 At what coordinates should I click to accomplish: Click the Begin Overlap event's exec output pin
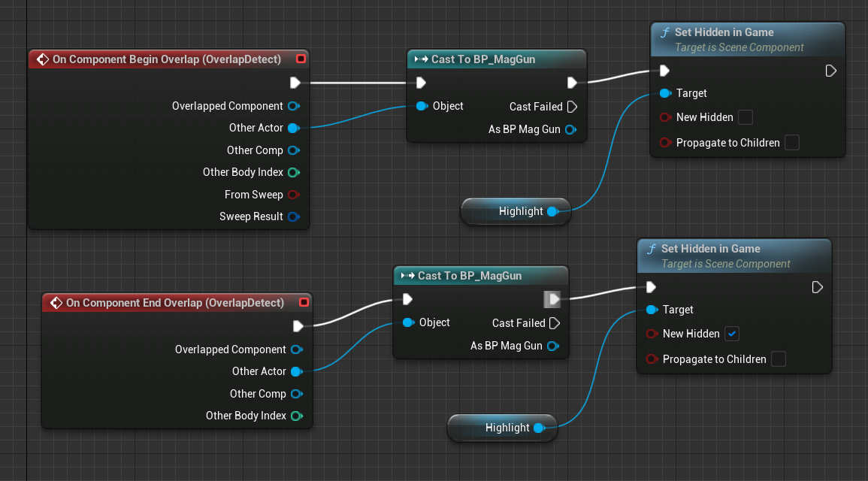coord(295,83)
